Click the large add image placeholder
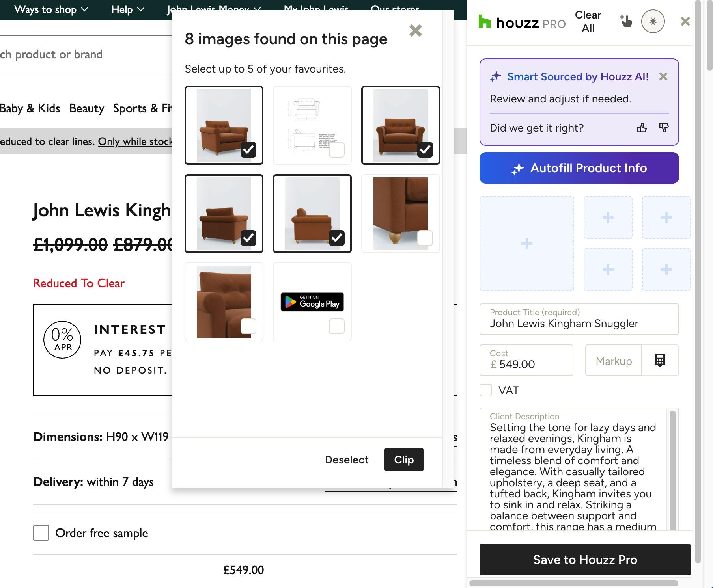713x588 pixels. tap(527, 244)
